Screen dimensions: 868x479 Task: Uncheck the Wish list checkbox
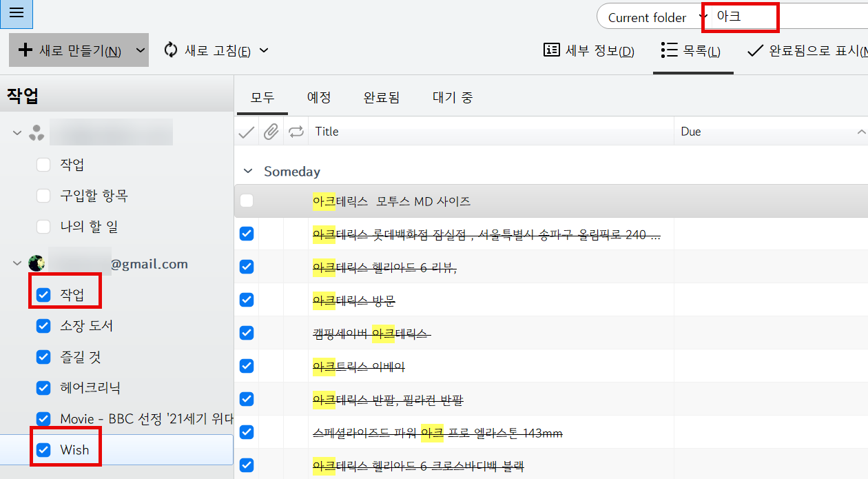43,450
